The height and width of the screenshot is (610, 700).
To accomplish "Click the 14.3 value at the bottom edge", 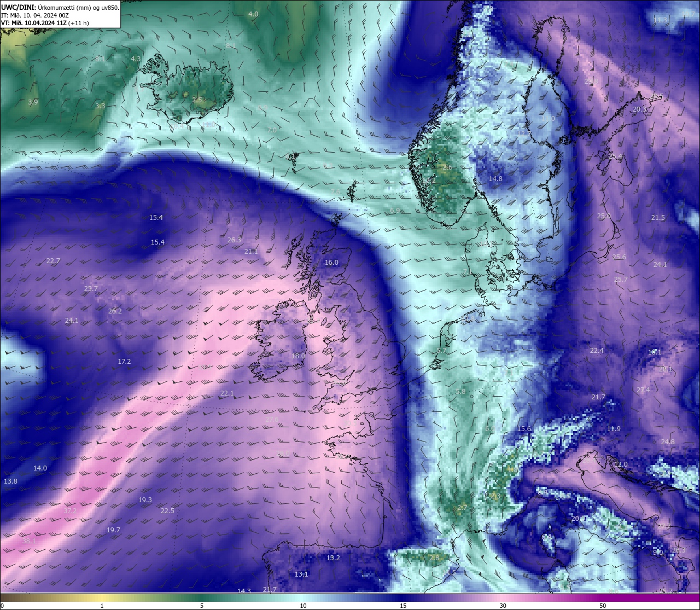I will (x=244, y=591).
